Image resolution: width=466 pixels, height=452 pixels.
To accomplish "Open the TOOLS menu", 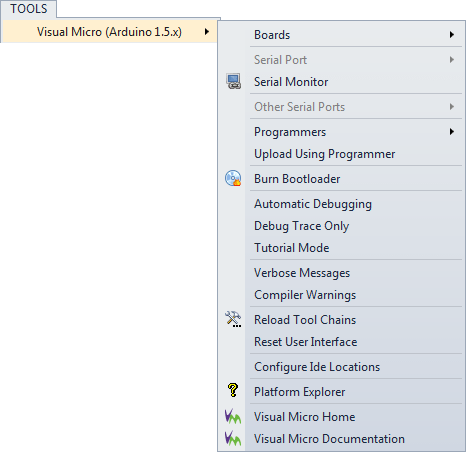I will 29,9.
